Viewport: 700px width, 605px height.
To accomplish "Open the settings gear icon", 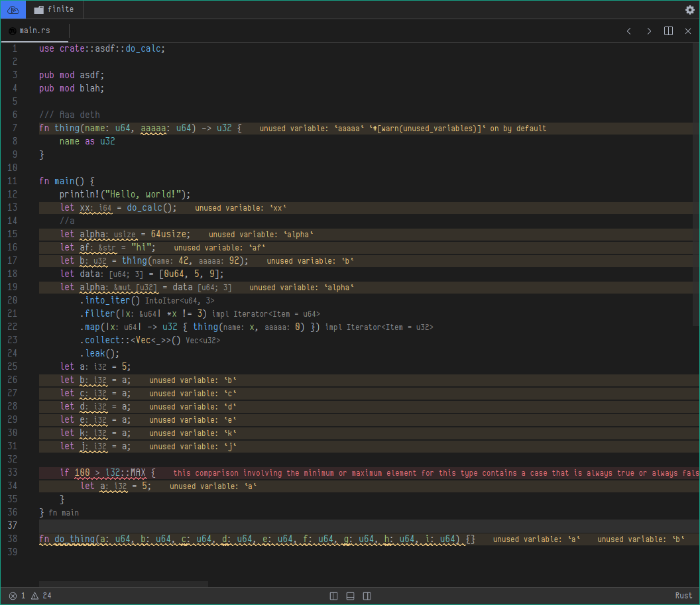I will 690,9.
